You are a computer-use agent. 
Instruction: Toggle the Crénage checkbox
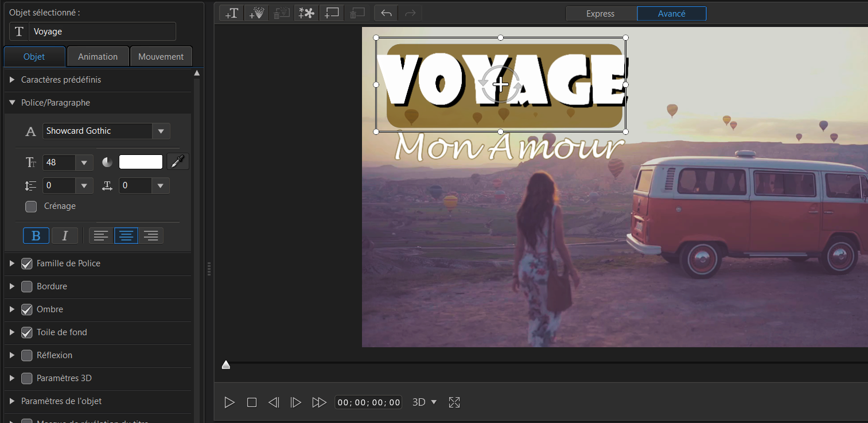pyautogui.click(x=31, y=206)
